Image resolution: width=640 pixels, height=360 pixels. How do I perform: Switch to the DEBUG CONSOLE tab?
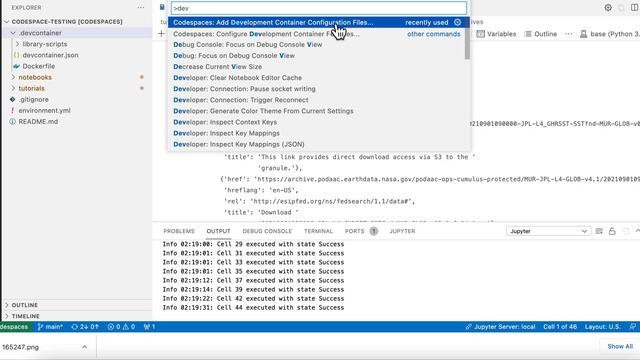click(267, 231)
